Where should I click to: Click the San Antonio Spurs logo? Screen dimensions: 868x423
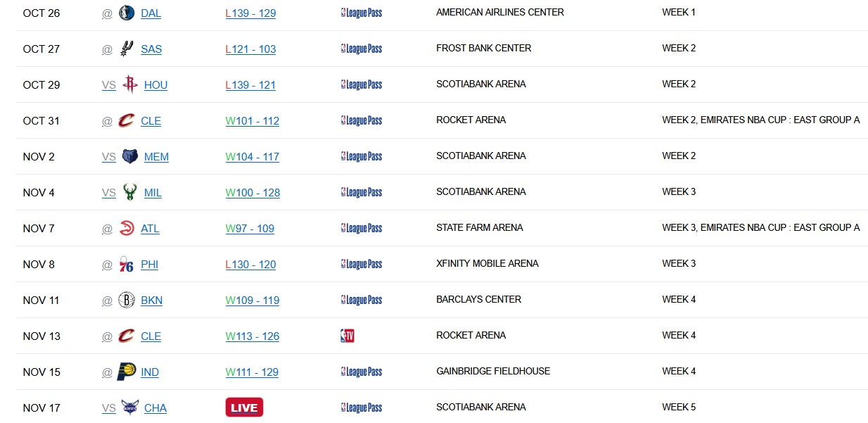pos(127,49)
